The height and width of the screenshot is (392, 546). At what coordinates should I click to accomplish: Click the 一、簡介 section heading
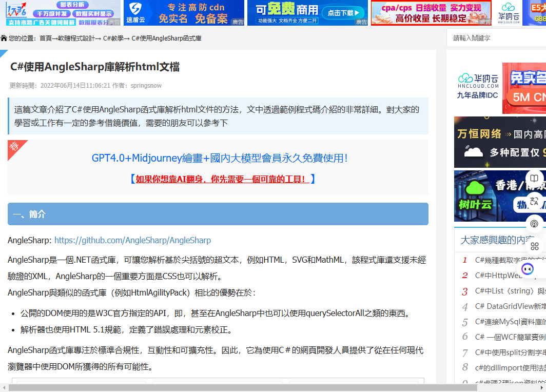click(x=218, y=214)
